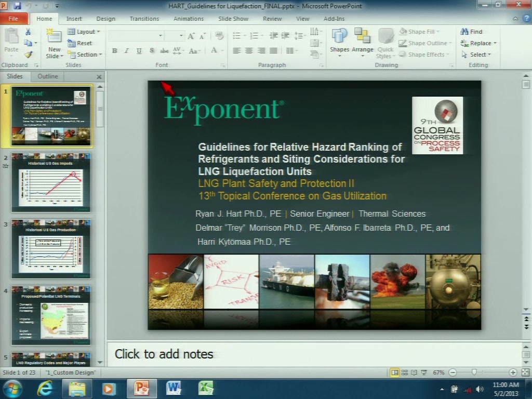Click Increase Font Size icon
The width and height of the screenshot is (532, 399).
click(x=191, y=36)
